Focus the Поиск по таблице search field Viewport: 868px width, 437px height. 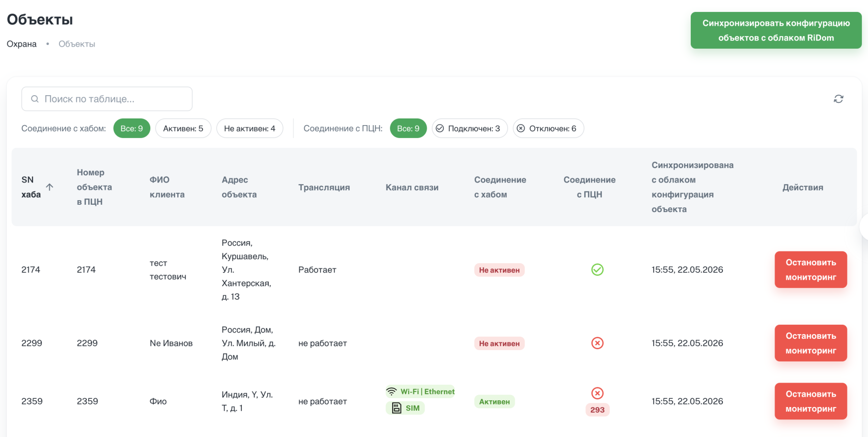point(107,99)
